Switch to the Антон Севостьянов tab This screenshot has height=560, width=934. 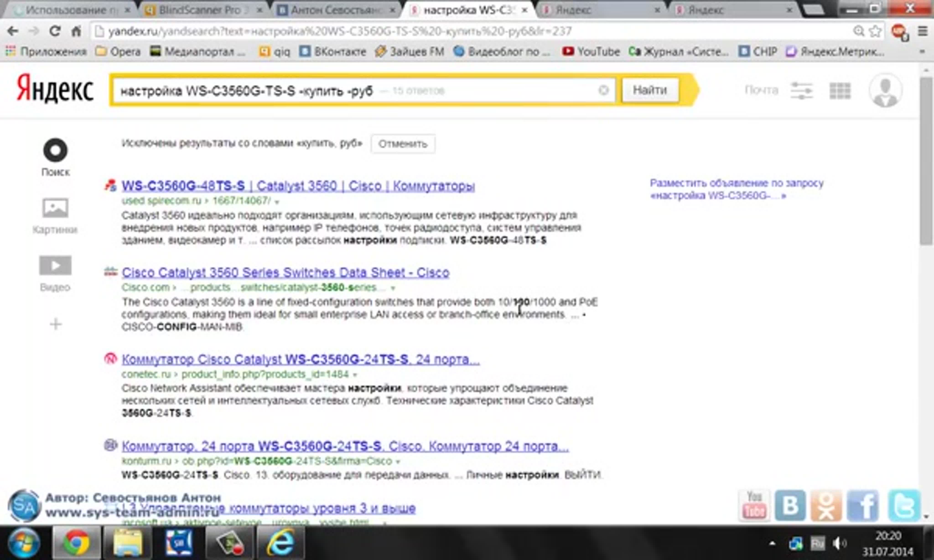coord(336,10)
